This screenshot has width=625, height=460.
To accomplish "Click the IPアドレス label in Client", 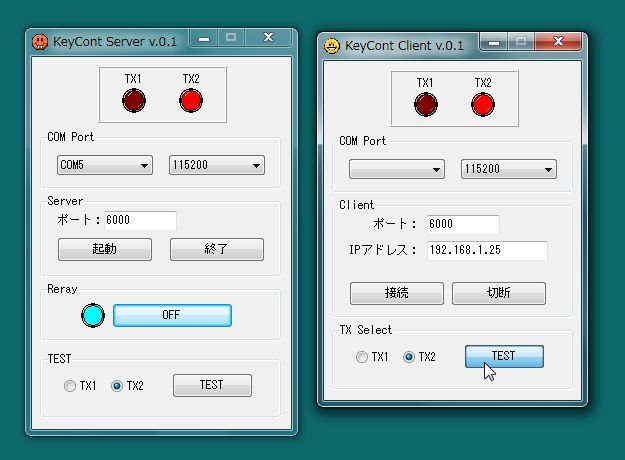I will click(x=383, y=250).
